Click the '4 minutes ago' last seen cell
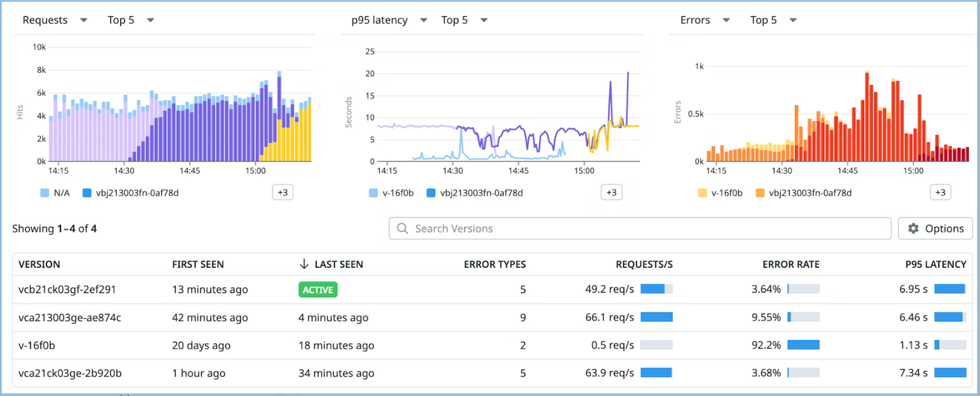Screen dimensions: 980x396 [333, 318]
